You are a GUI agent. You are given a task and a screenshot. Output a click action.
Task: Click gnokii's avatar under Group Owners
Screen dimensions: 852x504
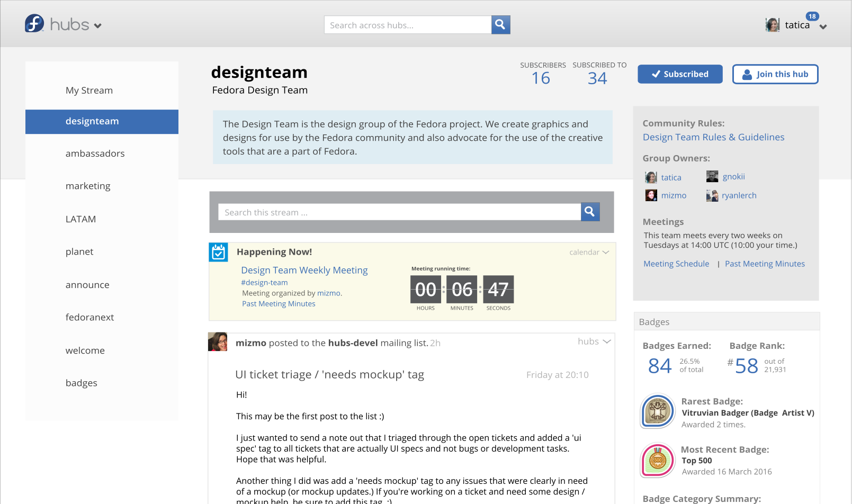[712, 176]
